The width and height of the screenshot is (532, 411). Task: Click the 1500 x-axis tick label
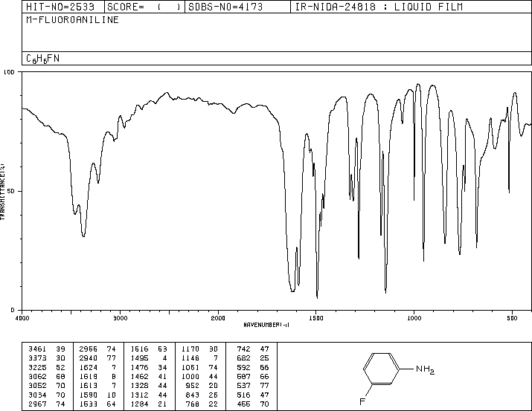[316, 318]
